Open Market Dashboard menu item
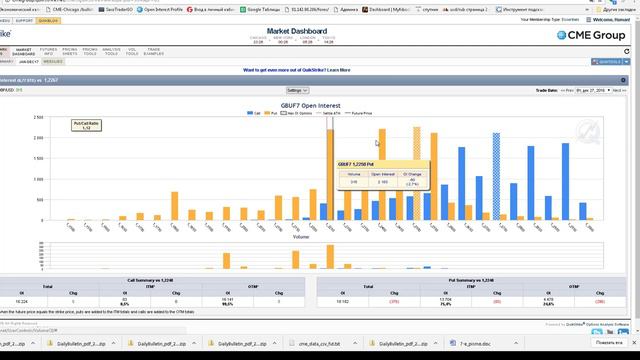640x360 pixels. 24,52
